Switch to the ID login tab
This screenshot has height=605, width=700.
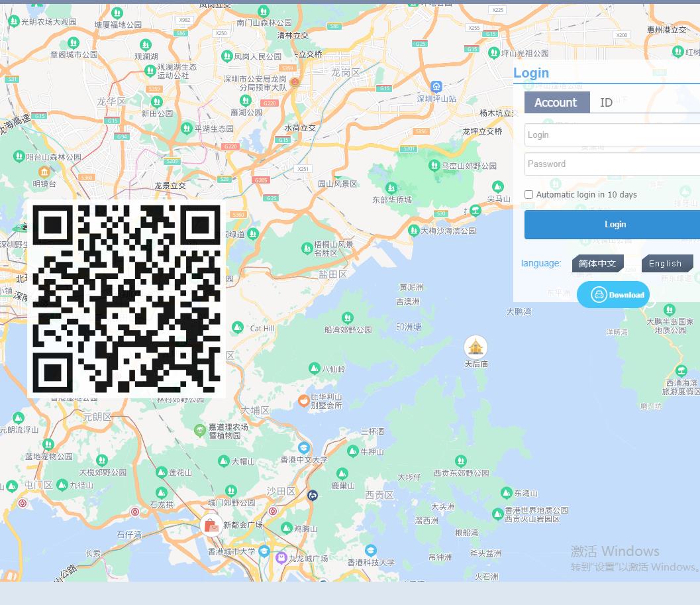coord(606,102)
